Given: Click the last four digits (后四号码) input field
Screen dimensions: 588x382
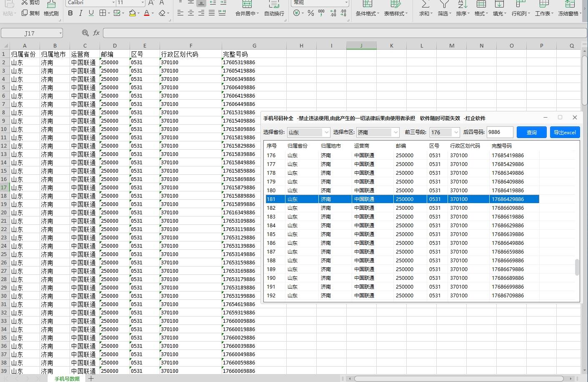Looking at the screenshot, I should (499, 132).
